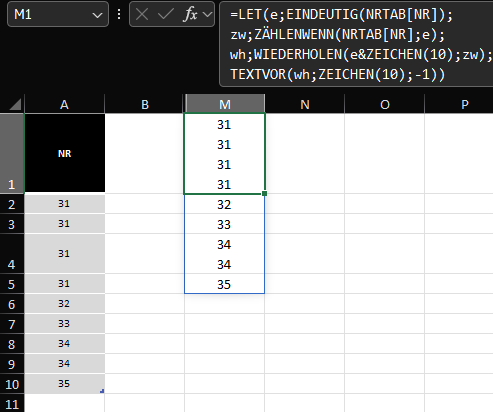The height and width of the screenshot is (412, 493).
Task: Open the Name Box dropdown arrow
Action: click(x=97, y=15)
